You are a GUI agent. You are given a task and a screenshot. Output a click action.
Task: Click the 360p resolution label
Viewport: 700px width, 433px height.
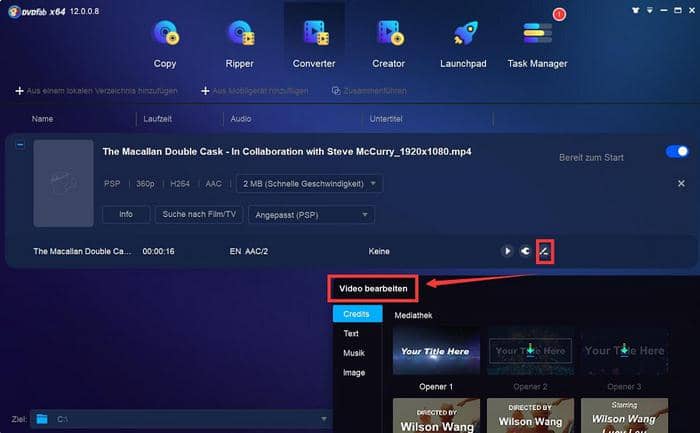(145, 184)
